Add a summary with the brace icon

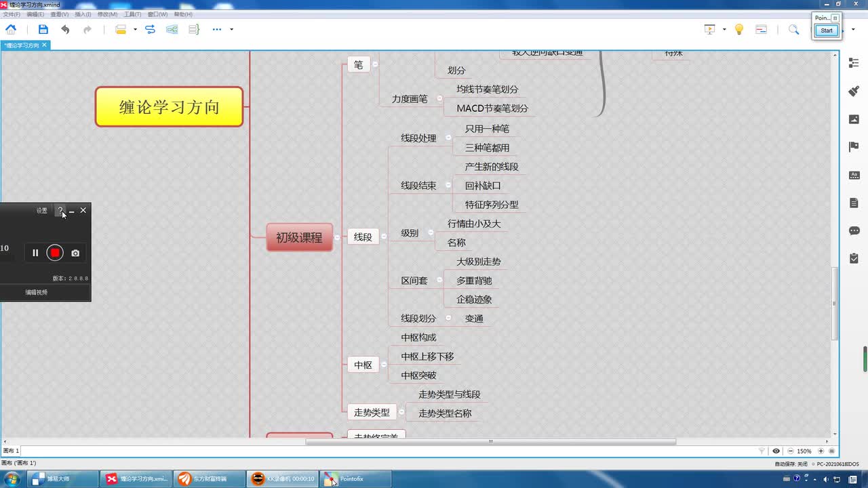pyautogui.click(x=194, y=29)
